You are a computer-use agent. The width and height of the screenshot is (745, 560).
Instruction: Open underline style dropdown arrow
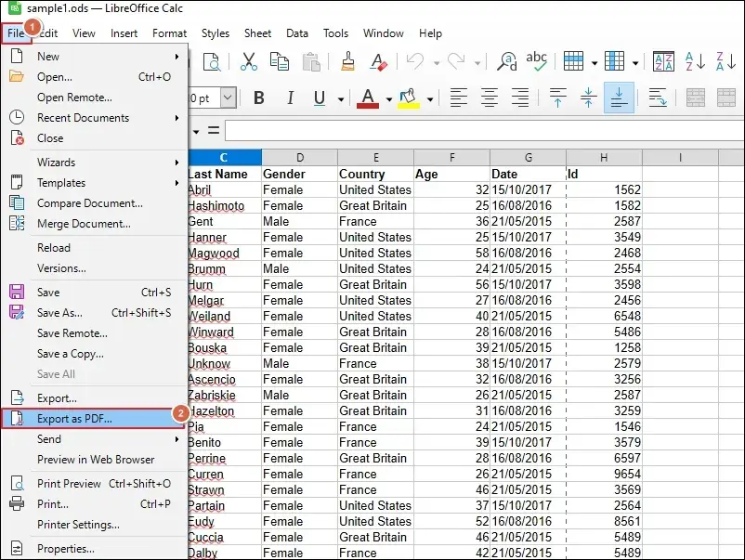click(x=341, y=99)
